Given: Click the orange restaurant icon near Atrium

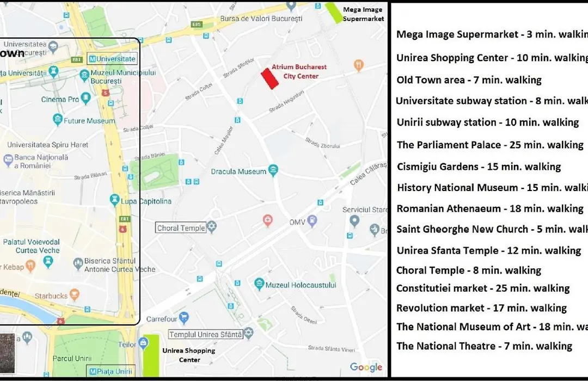Looking at the screenshot, I should [x=359, y=65].
